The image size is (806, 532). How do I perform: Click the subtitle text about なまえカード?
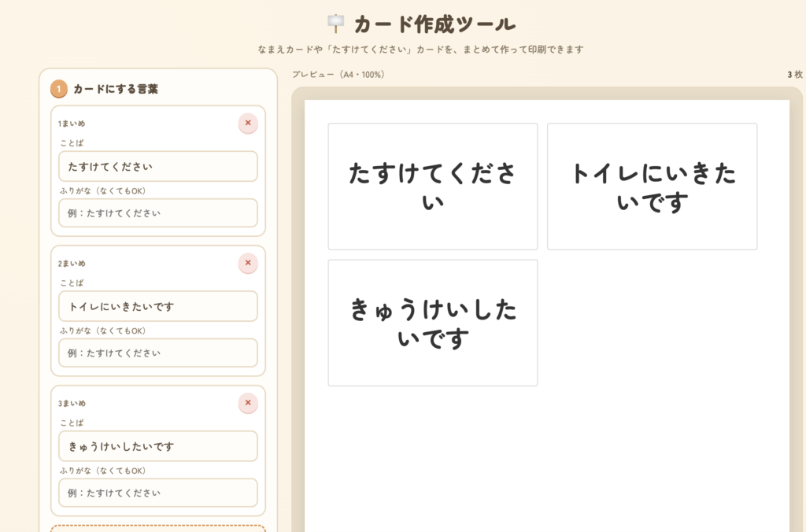420,50
